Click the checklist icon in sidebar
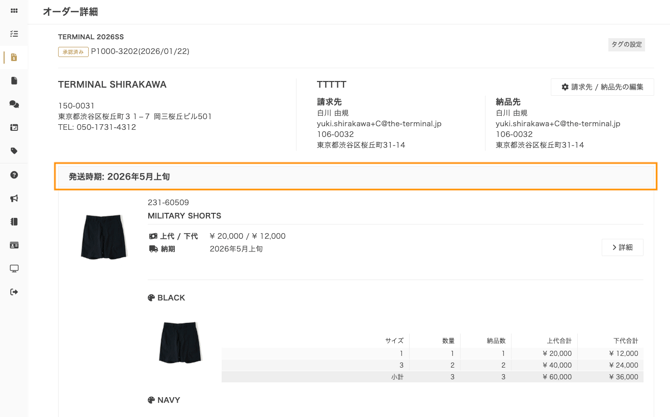670x417 pixels. pyautogui.click(x=14, y=34)
